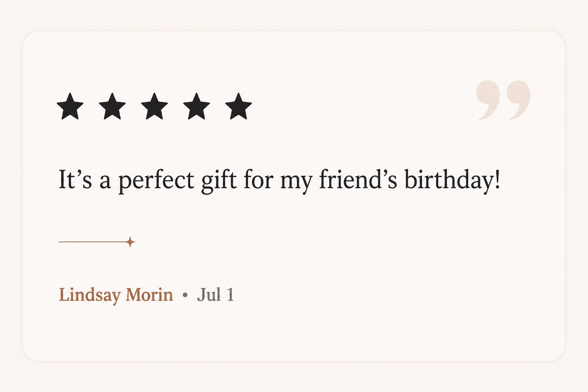Click the right half of the quotation mark

point(519,100)
